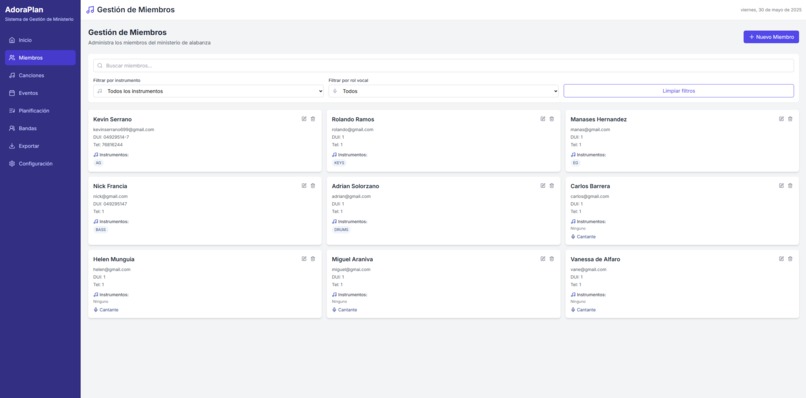Screen dimensions: 806x398
Task: Click the Cantante label on Helen Munguia card
Action: (x=108, y=310)
